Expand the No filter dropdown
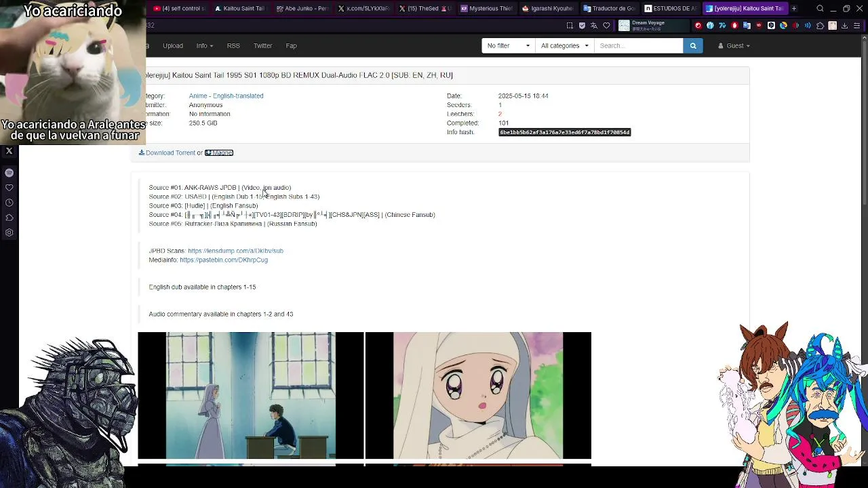The width and height of the screenshot is (868, 488). [509, 45]
